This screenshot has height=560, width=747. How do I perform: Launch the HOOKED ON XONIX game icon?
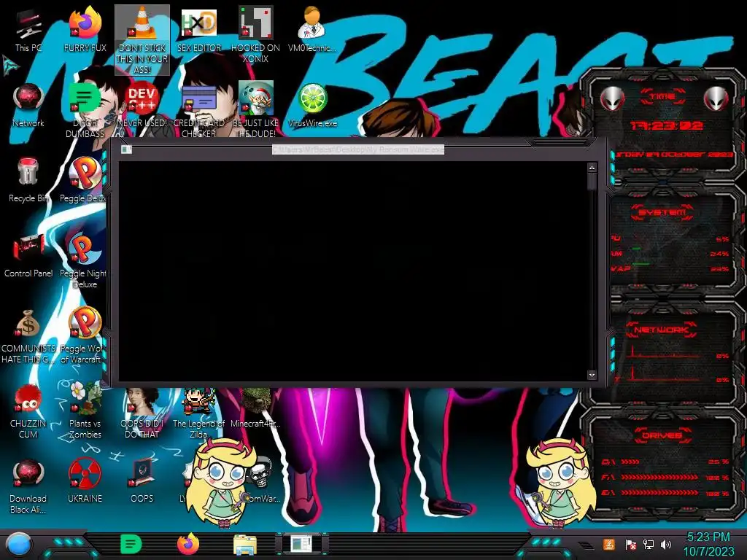255,34
